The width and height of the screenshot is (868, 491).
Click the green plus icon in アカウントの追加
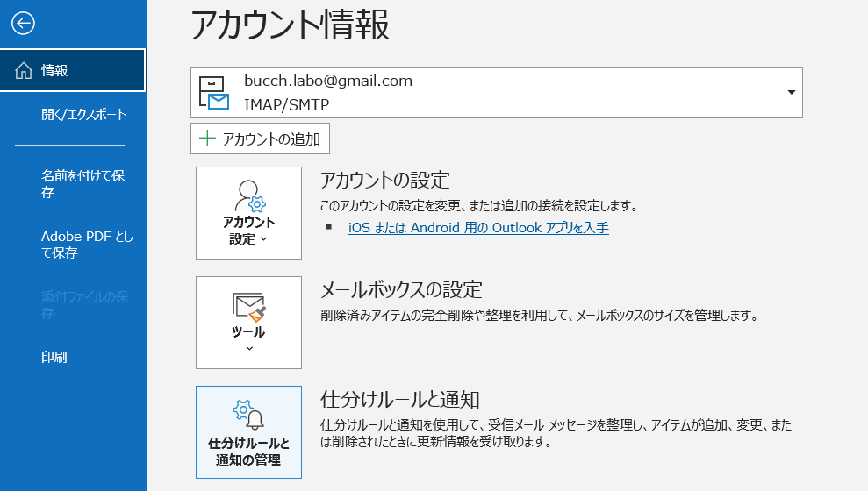click(x=207, y=139)
